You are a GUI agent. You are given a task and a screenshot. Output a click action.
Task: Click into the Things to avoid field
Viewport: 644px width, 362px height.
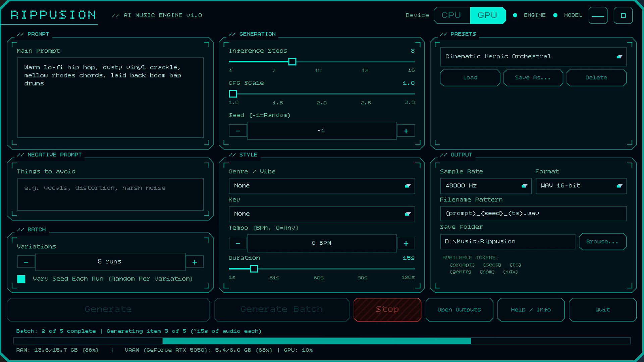click(110, 194)
